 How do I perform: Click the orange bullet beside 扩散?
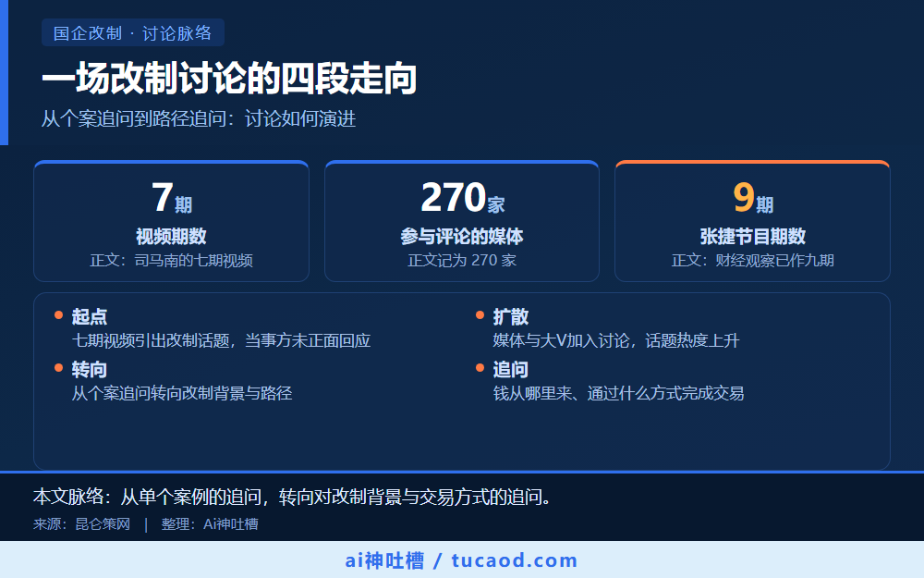tap(480, 315)
